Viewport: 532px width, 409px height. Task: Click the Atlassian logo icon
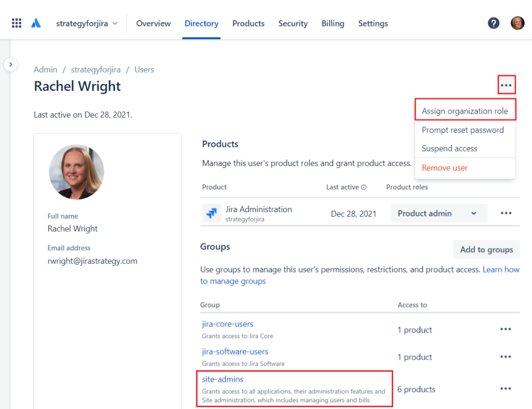[36, 23]
